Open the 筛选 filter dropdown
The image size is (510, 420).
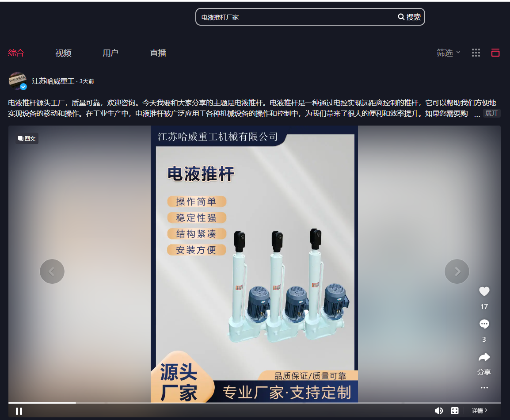pyautogui.click(x=448, y=53)
